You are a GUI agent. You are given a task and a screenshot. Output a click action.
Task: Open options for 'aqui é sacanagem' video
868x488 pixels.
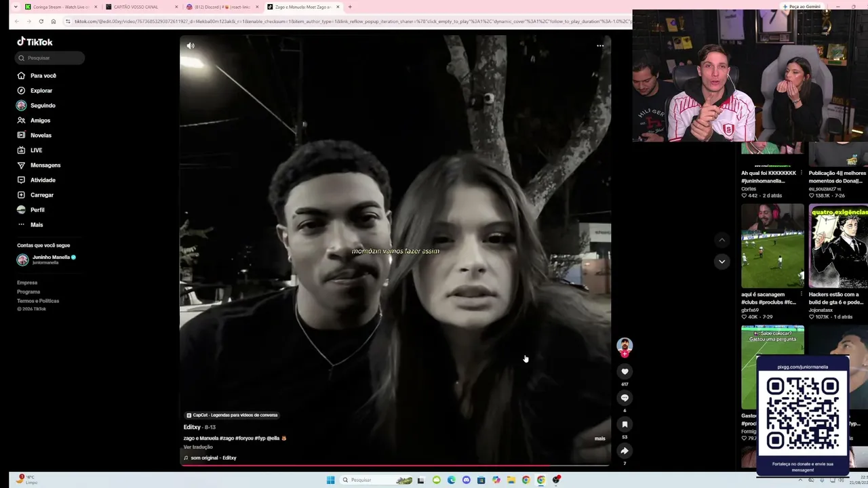(x=801, y=294)
